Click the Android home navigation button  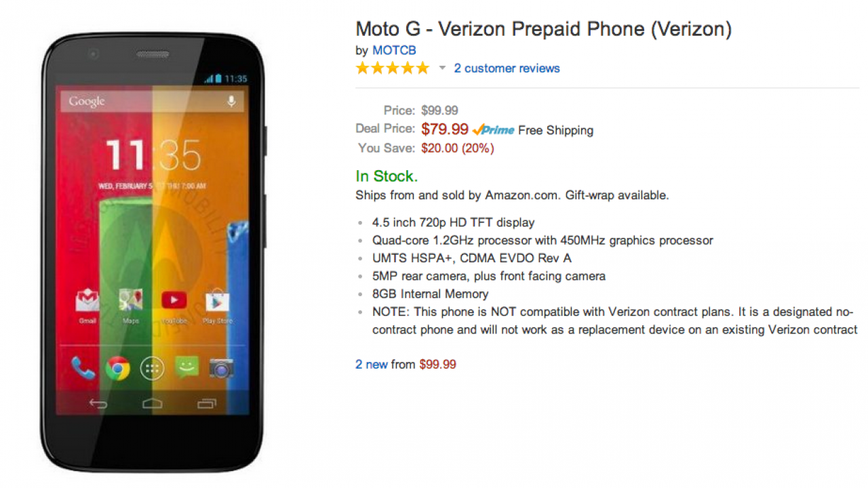click(x=152, y=404)
